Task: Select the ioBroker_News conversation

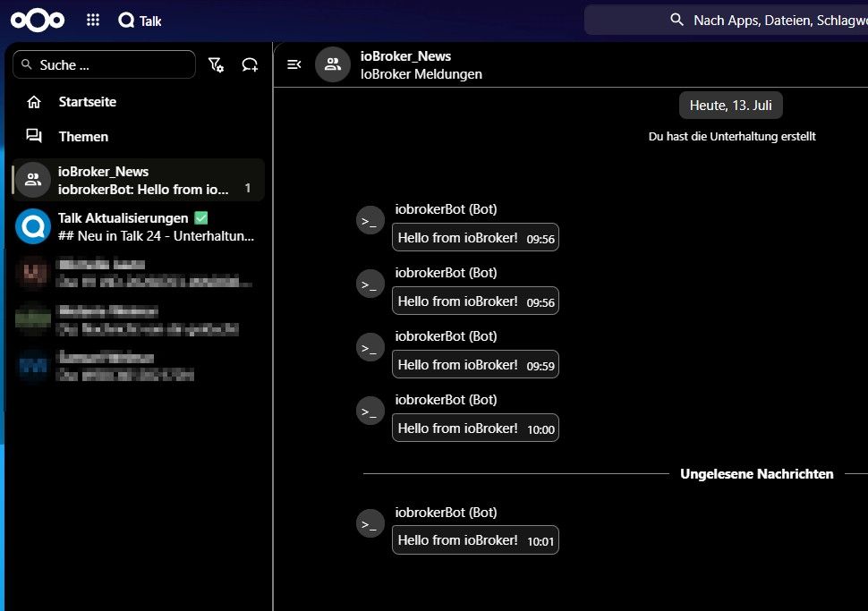Action: (x=139, y=180)
